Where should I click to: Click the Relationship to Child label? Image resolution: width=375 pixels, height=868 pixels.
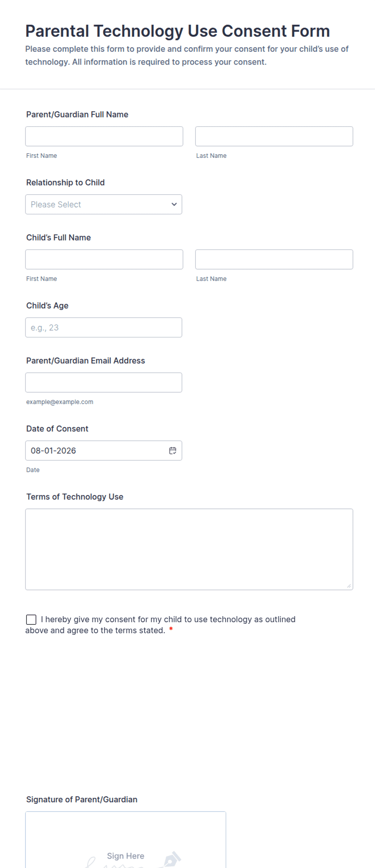tap(65, 182)
